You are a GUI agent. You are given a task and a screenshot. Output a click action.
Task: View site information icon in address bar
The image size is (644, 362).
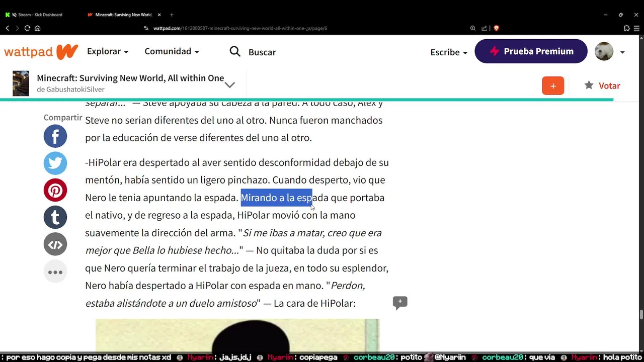pos(146,28)
